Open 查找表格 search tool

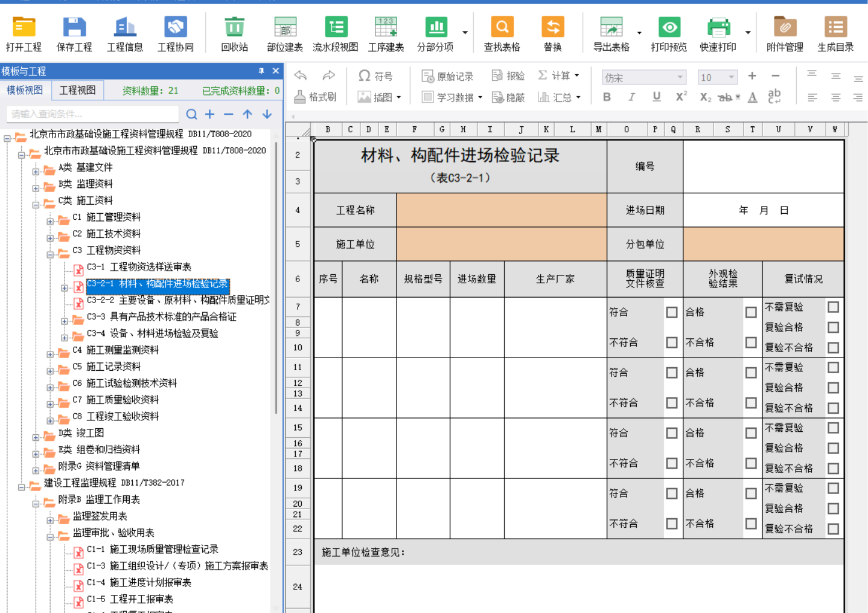[502, 34]
